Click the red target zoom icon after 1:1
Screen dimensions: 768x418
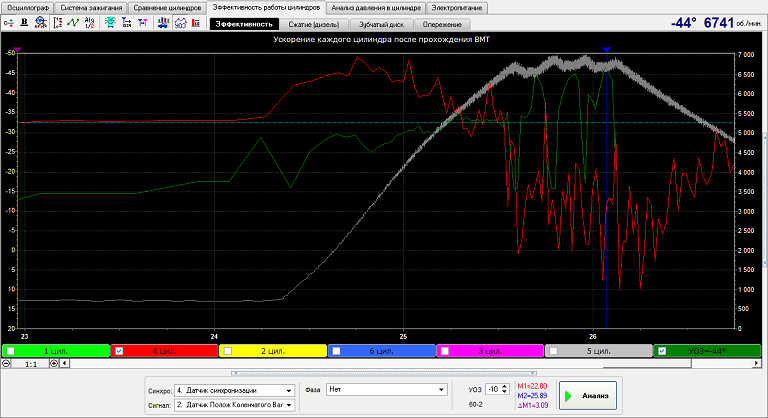(54, 364)
